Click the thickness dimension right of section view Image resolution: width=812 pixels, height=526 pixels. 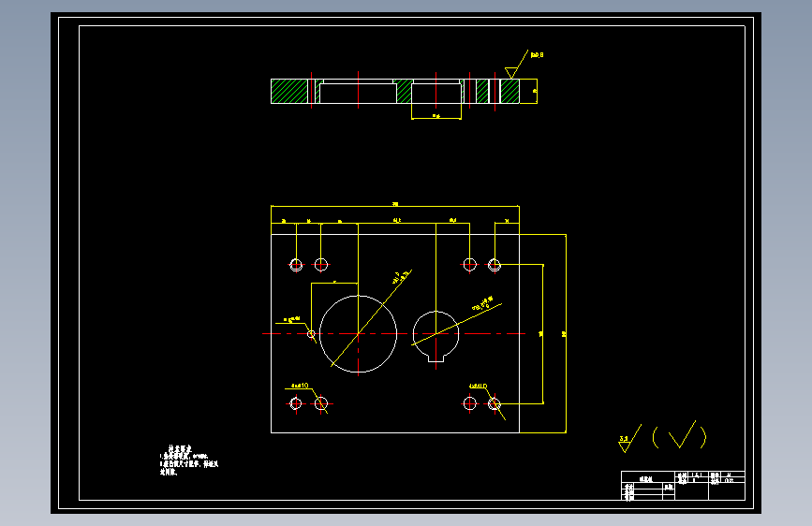(x=535, y=91)
